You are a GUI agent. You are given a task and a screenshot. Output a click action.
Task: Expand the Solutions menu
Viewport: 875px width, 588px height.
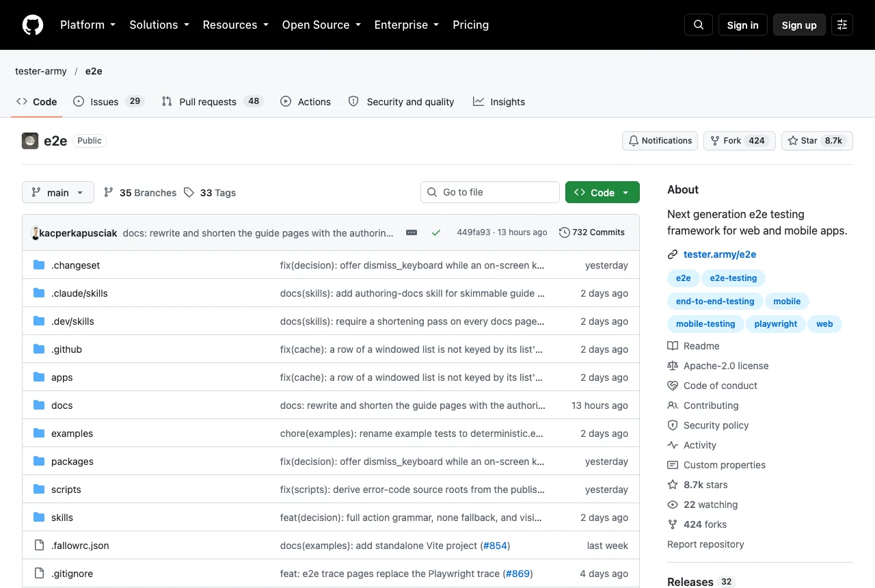[x=159, y=25]
